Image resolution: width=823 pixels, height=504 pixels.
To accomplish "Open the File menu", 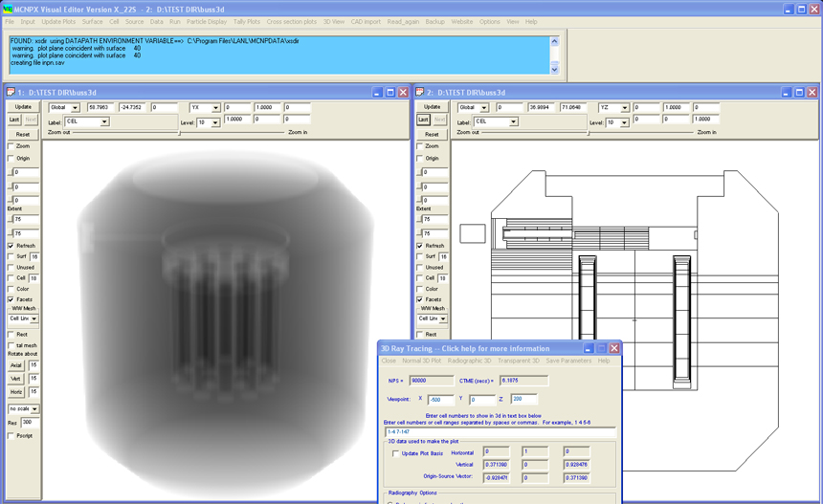I will click(x=10, y=21).
